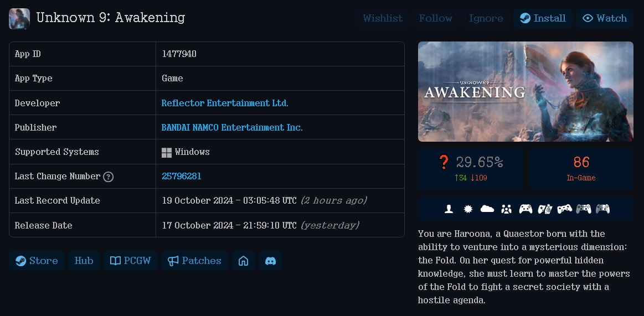
Task: Open the PCGW wiki link
Action: 131,261
